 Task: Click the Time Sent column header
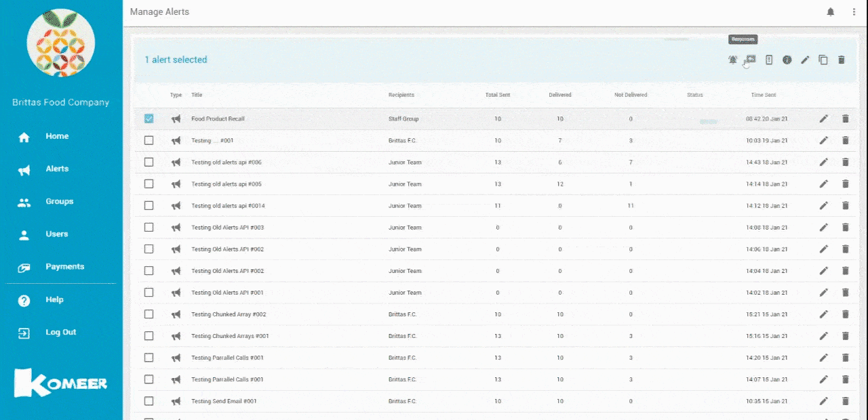click(764, 95)
